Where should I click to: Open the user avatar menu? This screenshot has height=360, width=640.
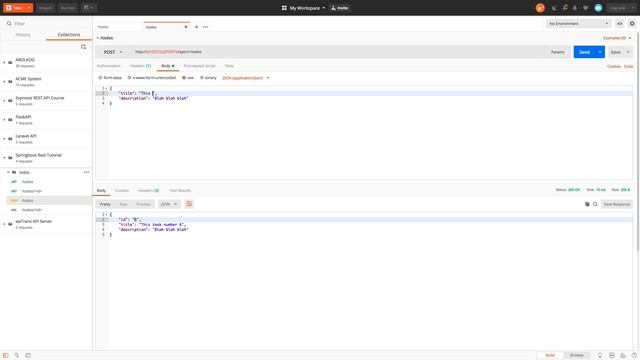[x=598, y=8]
